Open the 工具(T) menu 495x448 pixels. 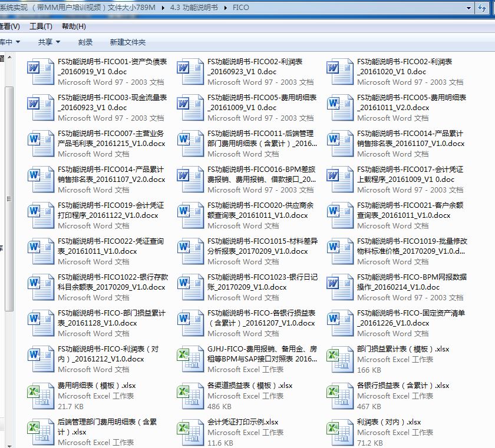41,26
